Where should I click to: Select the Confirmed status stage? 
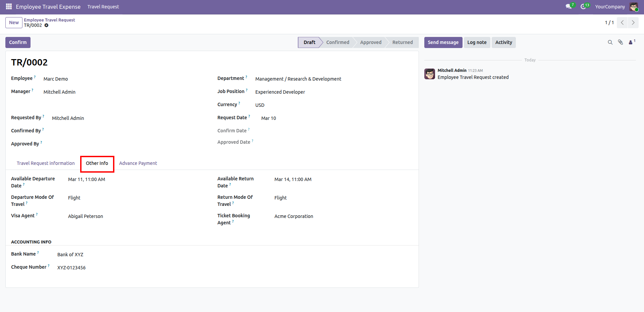click(337, 42)
